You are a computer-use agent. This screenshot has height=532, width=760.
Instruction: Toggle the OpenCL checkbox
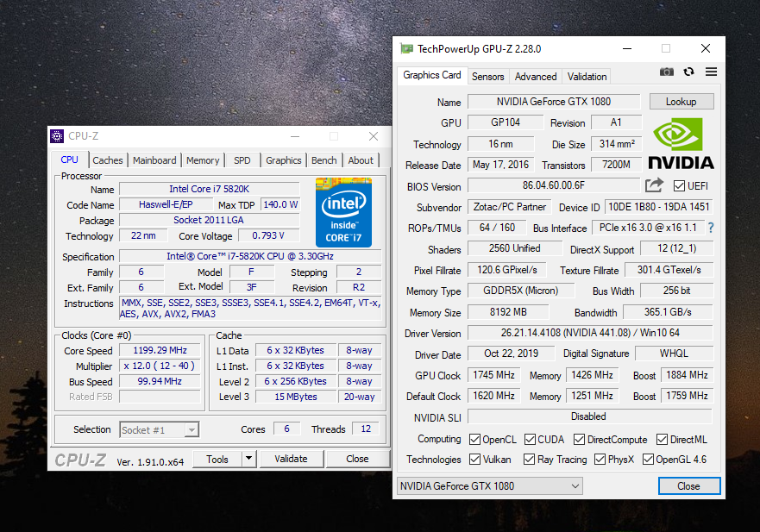[x=475, y=440]
